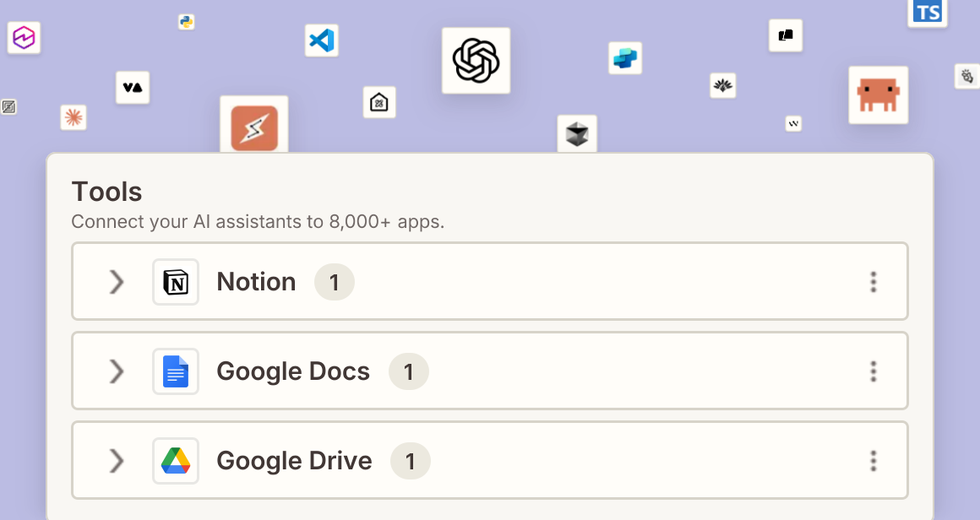This screenshot has height=520, width=980.
Task: Expand the Notion tool row chevron
Action: [x=117, y=282]
